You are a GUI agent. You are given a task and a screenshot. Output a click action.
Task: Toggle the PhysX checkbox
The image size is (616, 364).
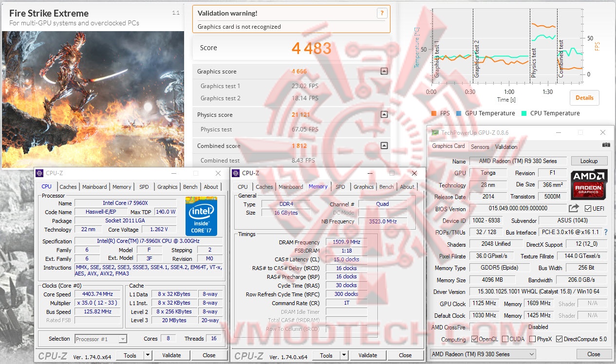(x=532, y=339)
